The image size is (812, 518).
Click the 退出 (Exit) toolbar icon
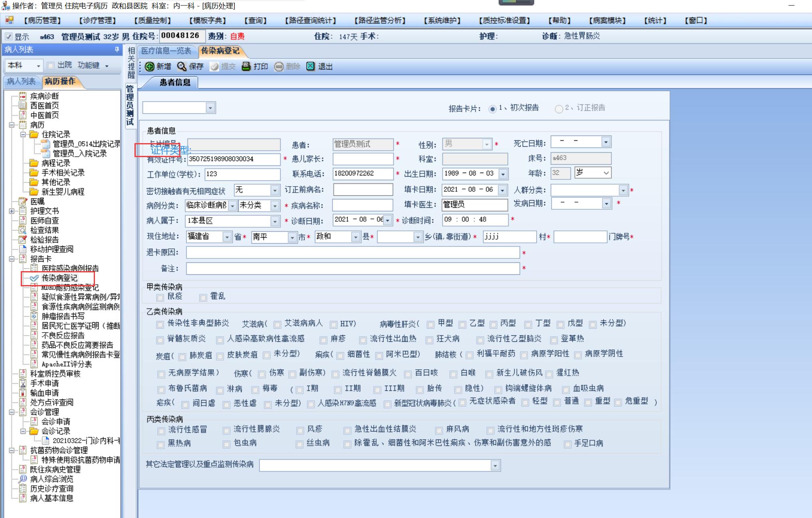(310, 67)
